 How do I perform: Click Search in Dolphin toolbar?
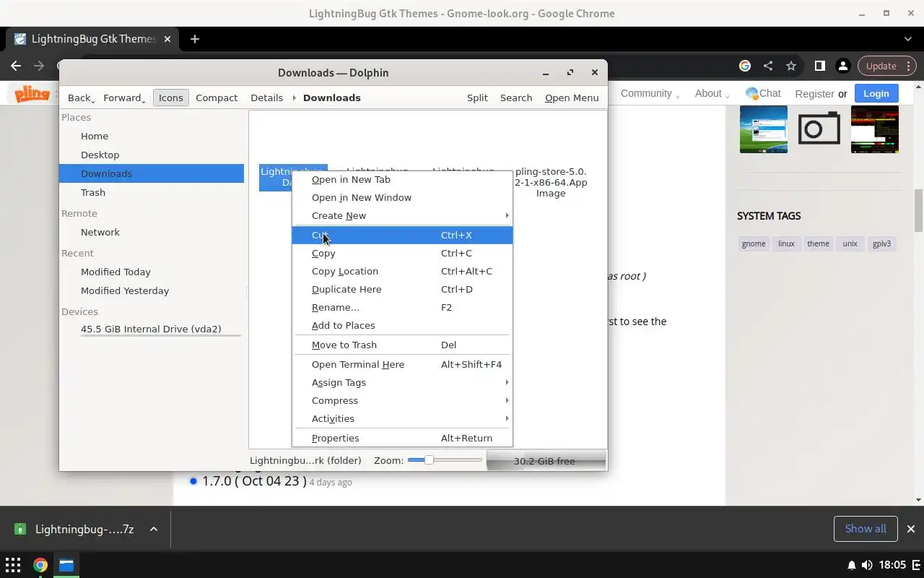pyautogui.click(x=516, y=98)
